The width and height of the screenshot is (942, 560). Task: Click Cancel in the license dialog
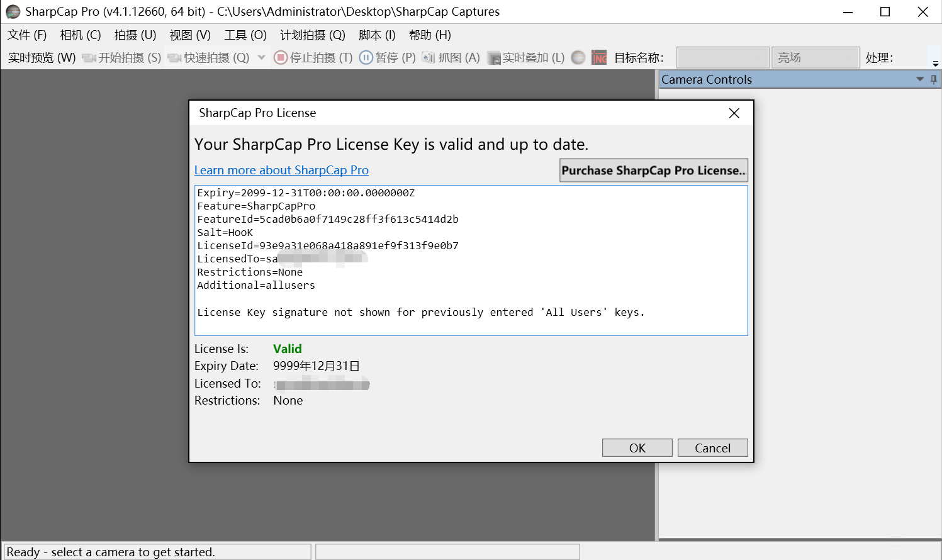tap(713, 448)
